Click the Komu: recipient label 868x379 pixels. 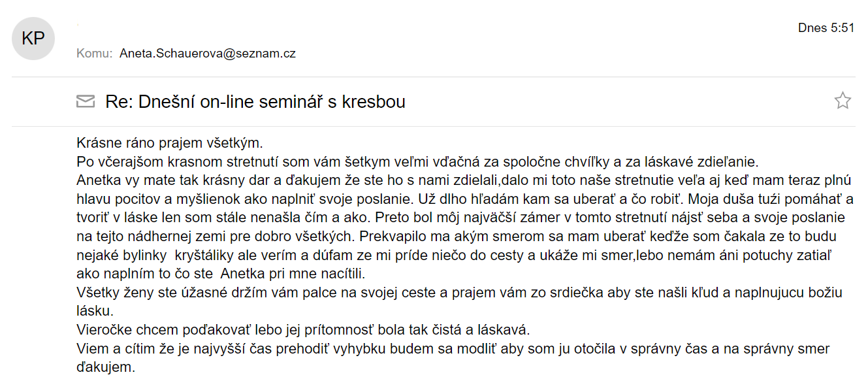pyautogui.click(x=95, y=54)
